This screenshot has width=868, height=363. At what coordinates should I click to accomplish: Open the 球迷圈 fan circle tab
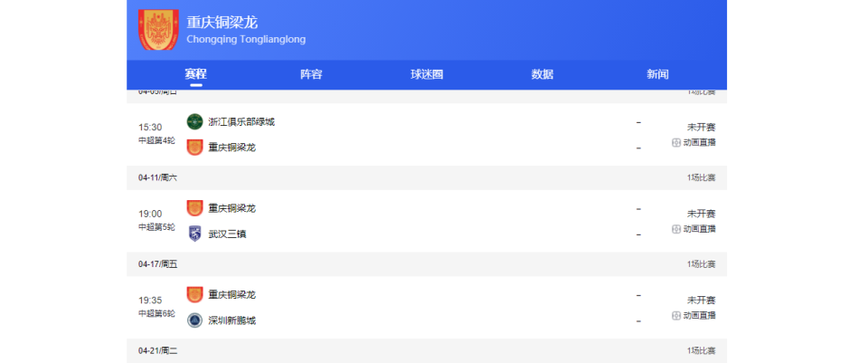(427, 74)
